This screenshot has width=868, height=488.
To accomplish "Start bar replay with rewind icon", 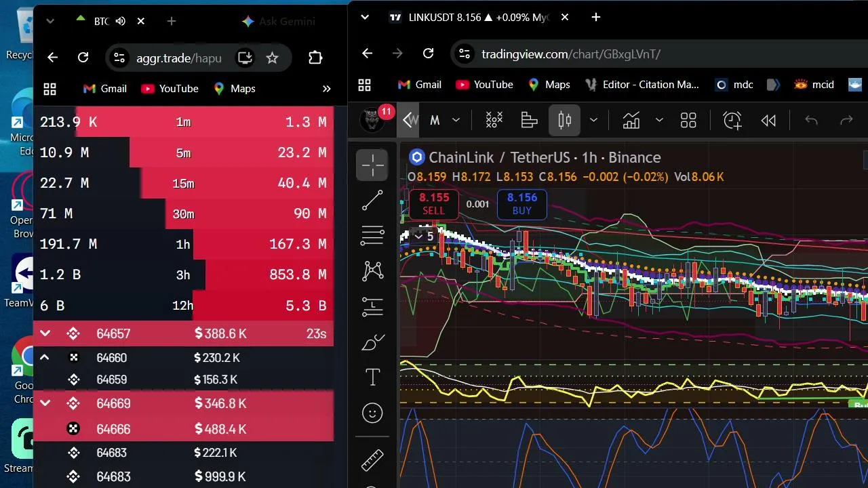I will pyautogui.click(x=768, y=121).
